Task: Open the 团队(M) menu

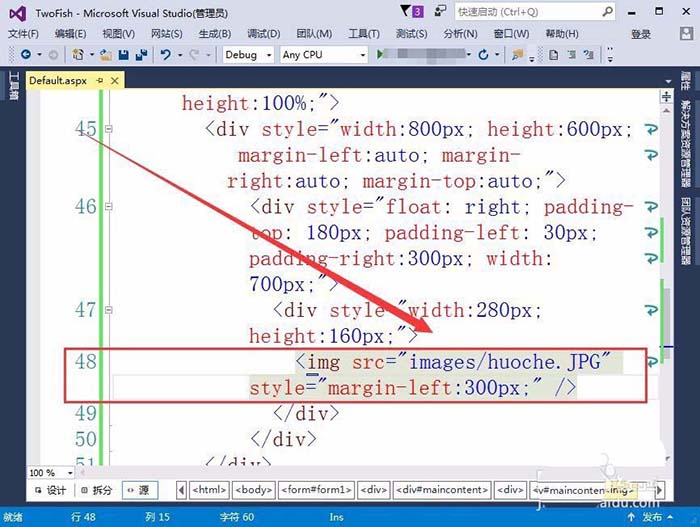Action: tap(314, 34)
